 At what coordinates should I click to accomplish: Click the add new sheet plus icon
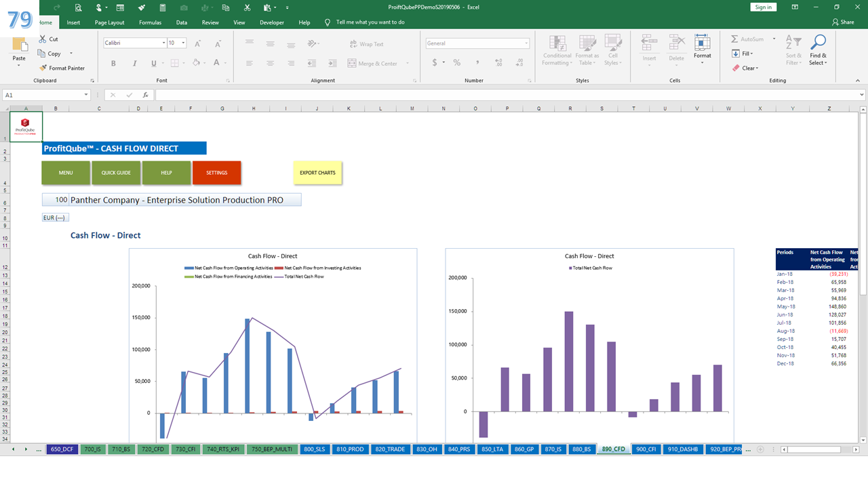pyautogui.click(x=760, y=449)
